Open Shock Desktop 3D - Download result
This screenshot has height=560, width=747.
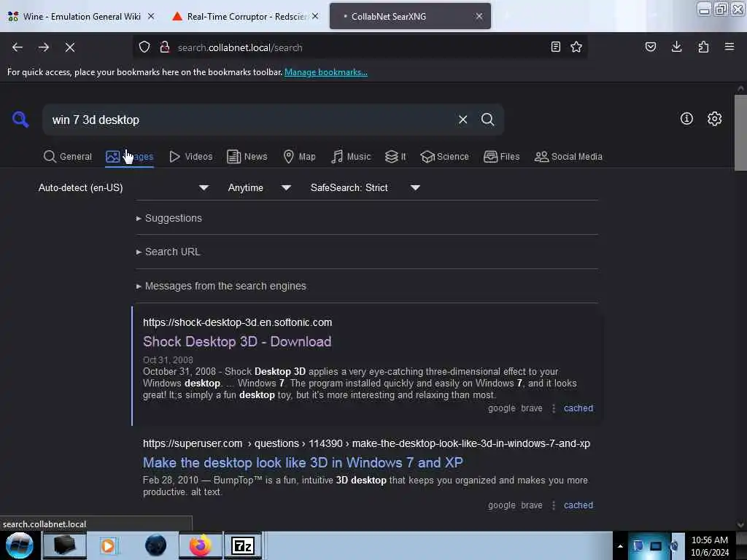pyautogui.click(x=237, y=341)
